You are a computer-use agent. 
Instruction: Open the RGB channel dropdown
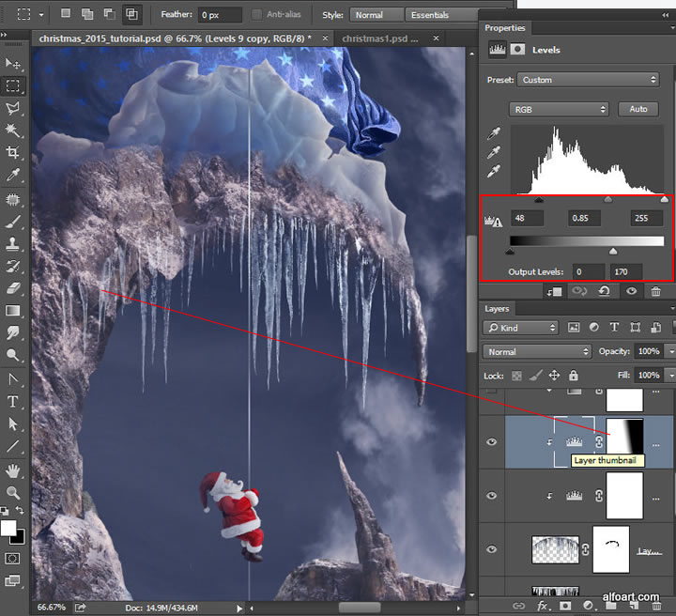[559, 109]
